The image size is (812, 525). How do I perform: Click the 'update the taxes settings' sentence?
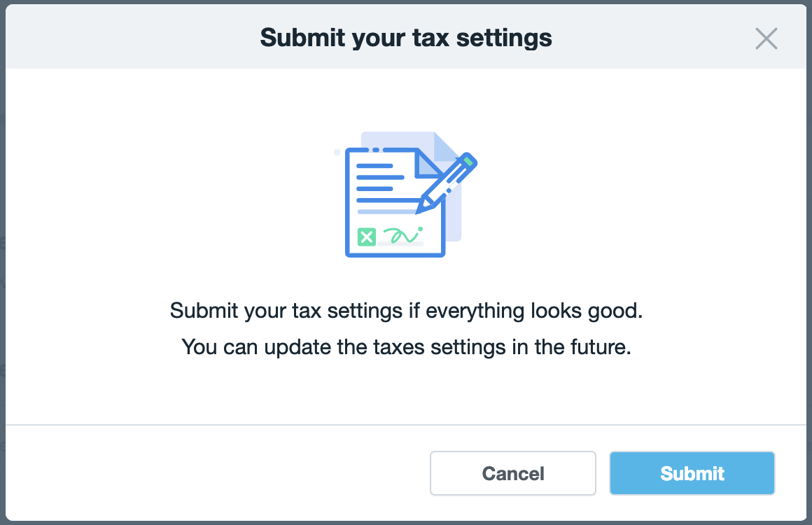click(406, 347)
